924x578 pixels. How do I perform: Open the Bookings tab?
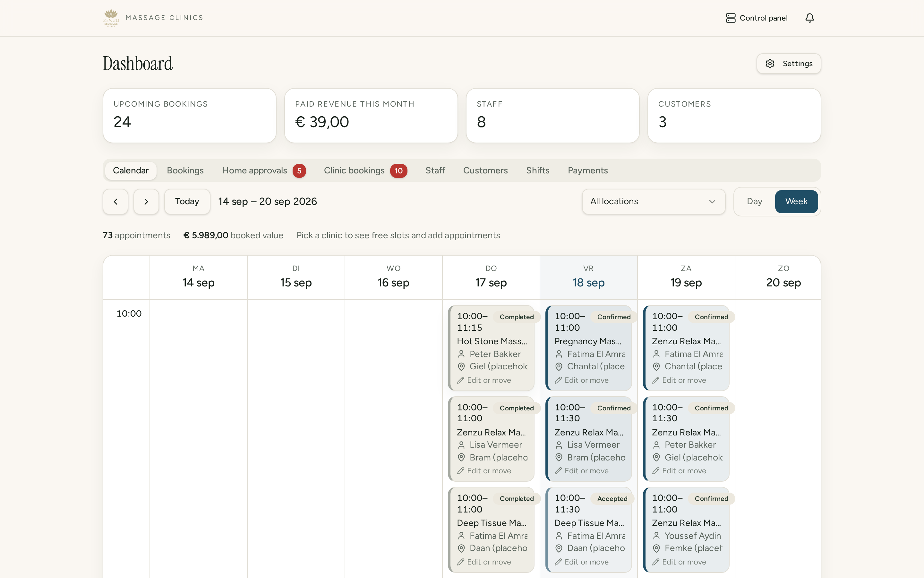(185, 171)
